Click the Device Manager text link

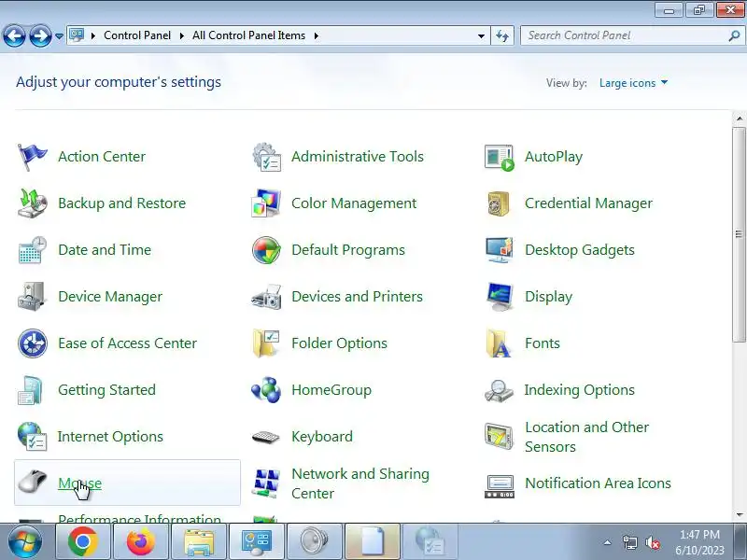click(110, 297)
